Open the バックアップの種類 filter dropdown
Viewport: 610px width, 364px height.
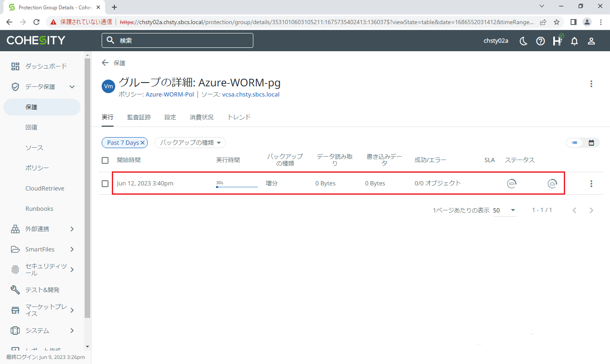click(190, 143)
